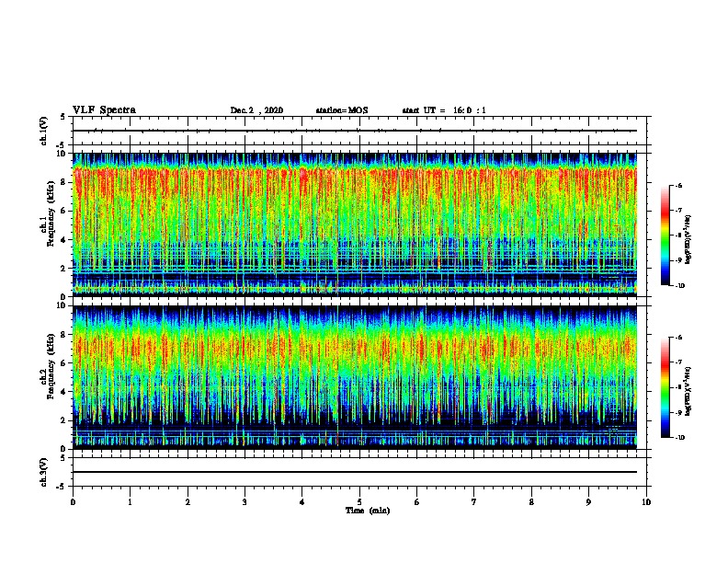Image resolution: width=728 pixels, height=563 pixels.
Task: Click time axis tick label "3"
Action: tap(245, 502)
